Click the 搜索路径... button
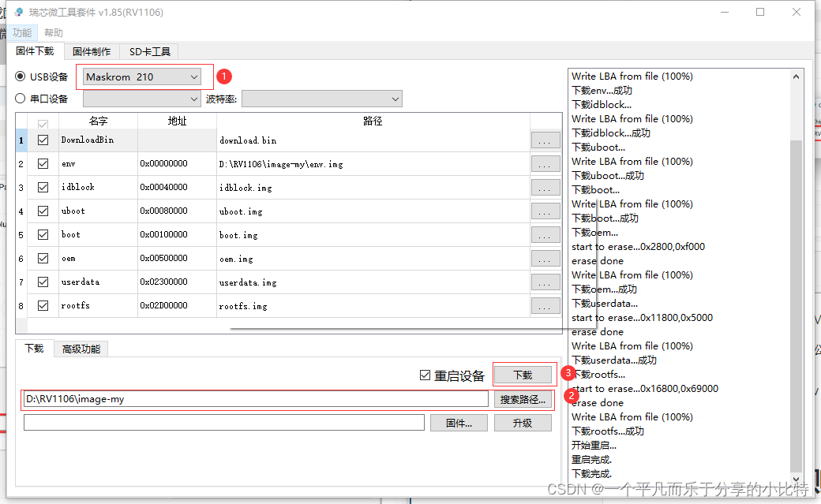 (x=523, y=399)
